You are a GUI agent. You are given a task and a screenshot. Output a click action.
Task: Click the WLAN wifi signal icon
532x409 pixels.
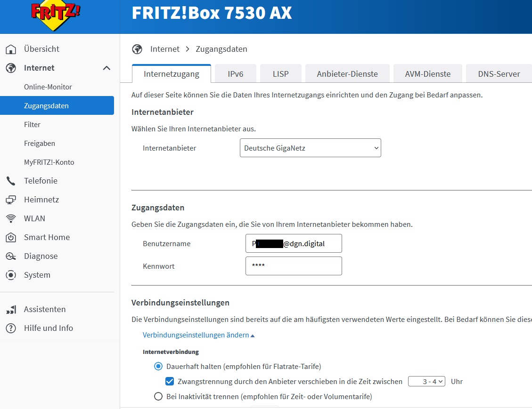(x=11, y=218)
